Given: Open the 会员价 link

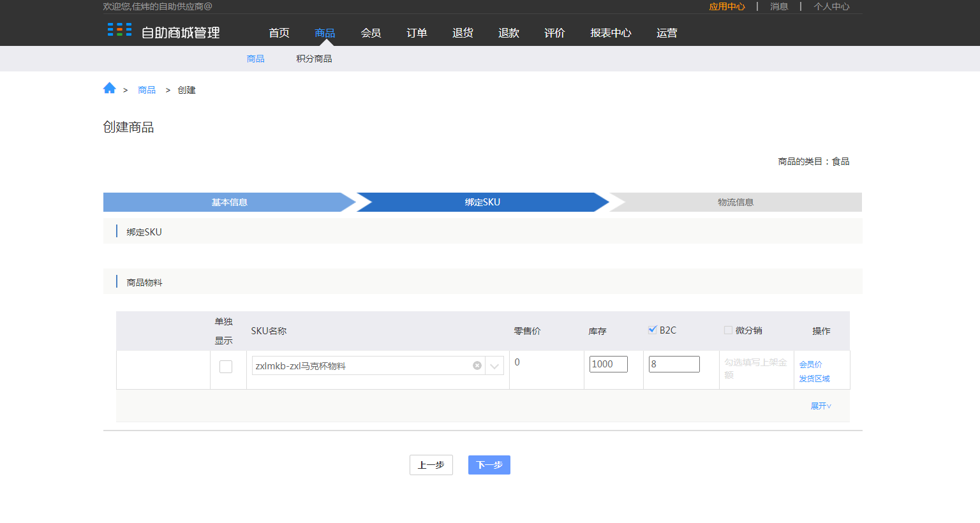Looking at the screenshot, I should click(810, 365).
